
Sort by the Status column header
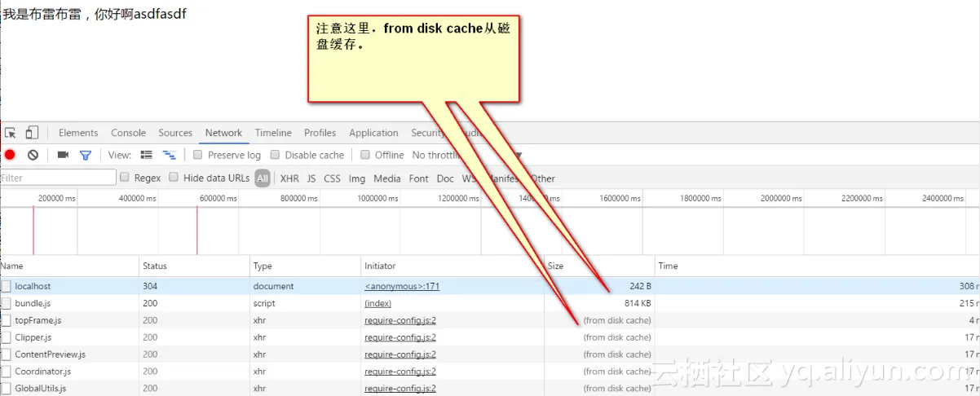point(194,266)
